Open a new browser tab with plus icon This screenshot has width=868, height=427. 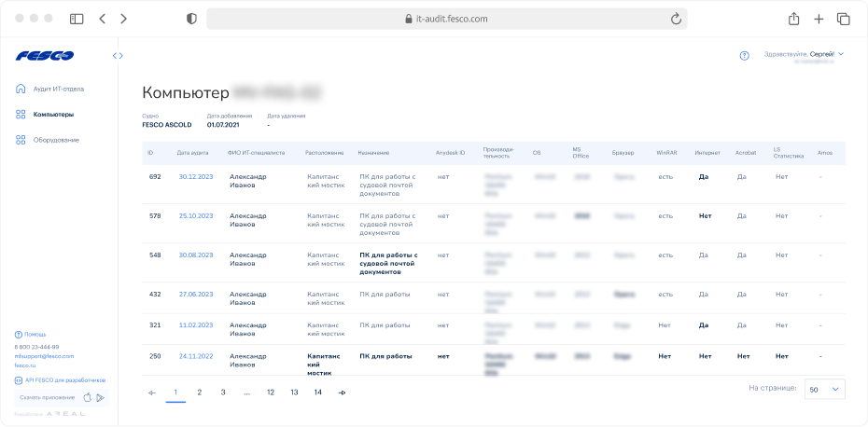pyautogui.click(x=819, y=19)
